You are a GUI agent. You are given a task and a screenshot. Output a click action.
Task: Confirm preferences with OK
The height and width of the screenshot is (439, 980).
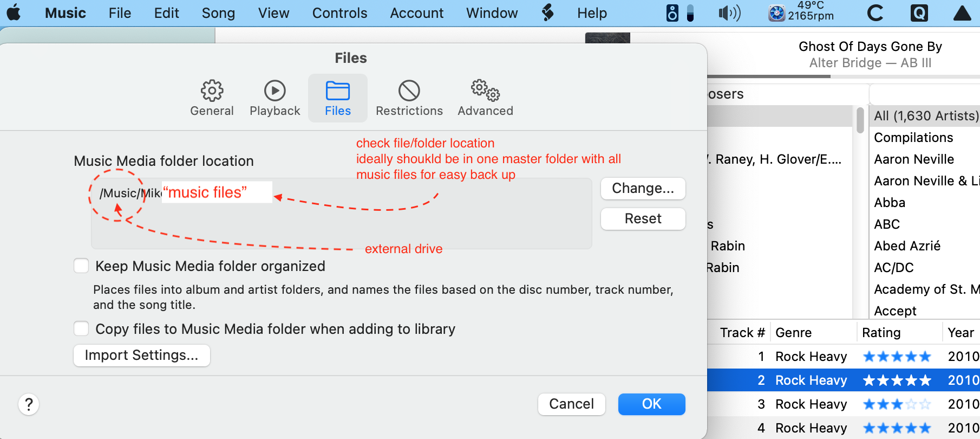click(652, 404)
